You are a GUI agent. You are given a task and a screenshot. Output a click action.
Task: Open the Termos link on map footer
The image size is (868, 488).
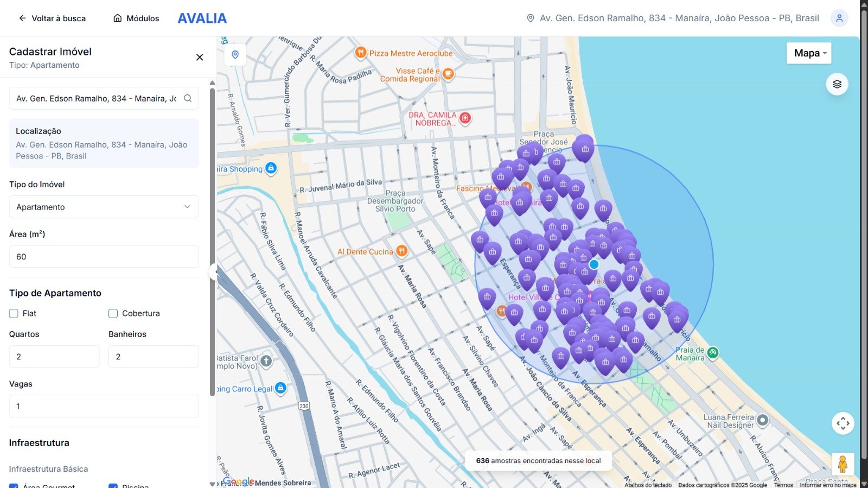(783, 485)
